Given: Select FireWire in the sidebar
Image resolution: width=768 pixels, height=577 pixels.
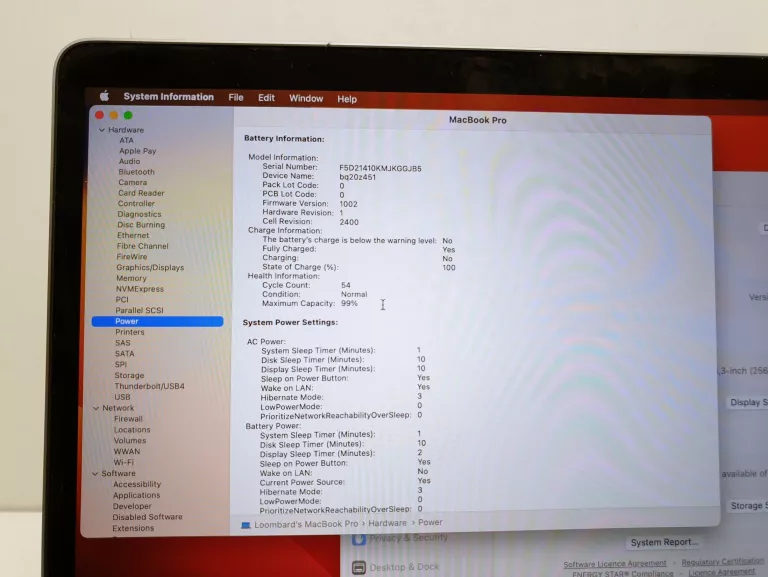Looking at the screenshot, I should [x=132, y=257].
